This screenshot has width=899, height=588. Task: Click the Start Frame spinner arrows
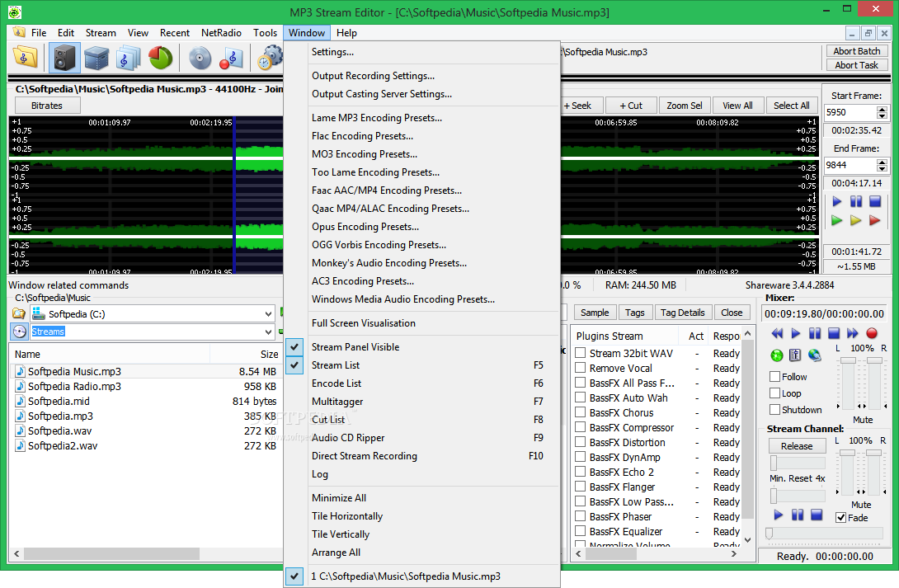pyautogui.click(x=882, y=112)
